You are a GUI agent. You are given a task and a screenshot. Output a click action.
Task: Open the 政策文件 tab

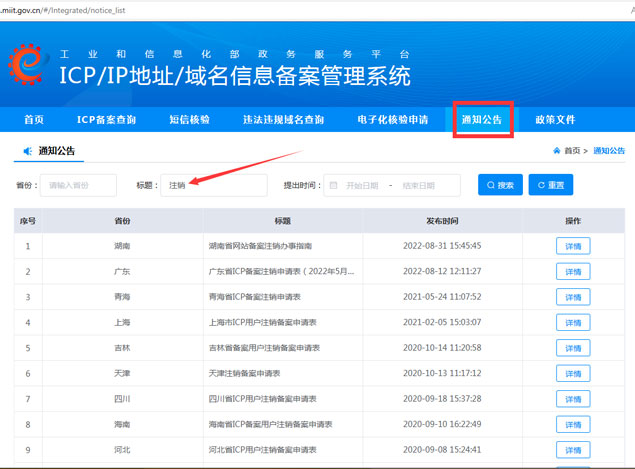[x=555, y=120]
